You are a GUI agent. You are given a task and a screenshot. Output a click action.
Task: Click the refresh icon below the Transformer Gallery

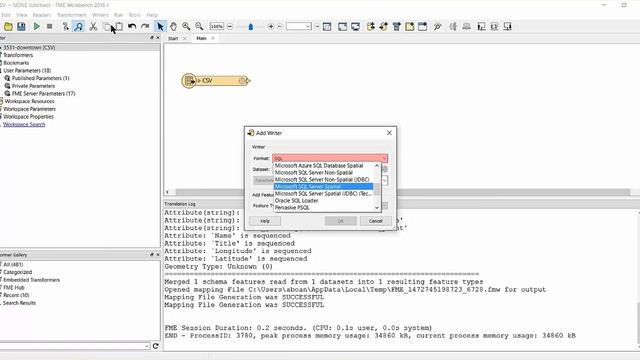[x=156, y=346]
